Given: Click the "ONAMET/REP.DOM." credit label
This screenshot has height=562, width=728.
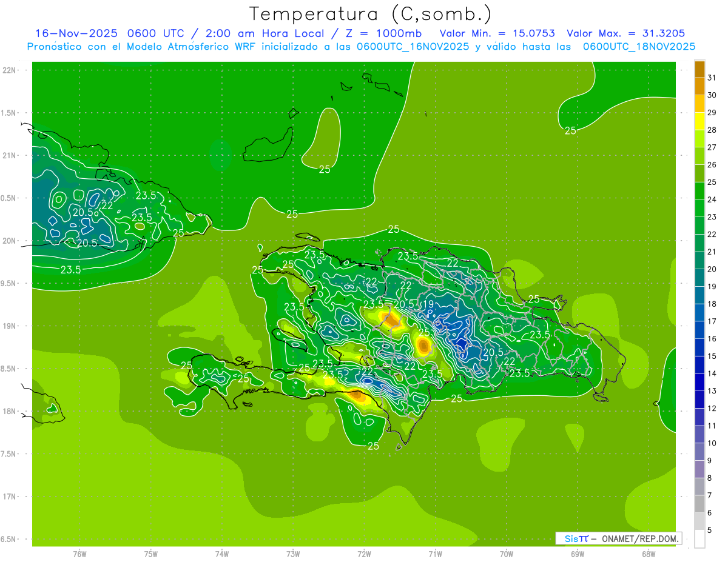Looking at the screenshot, I should pos(640,538).
